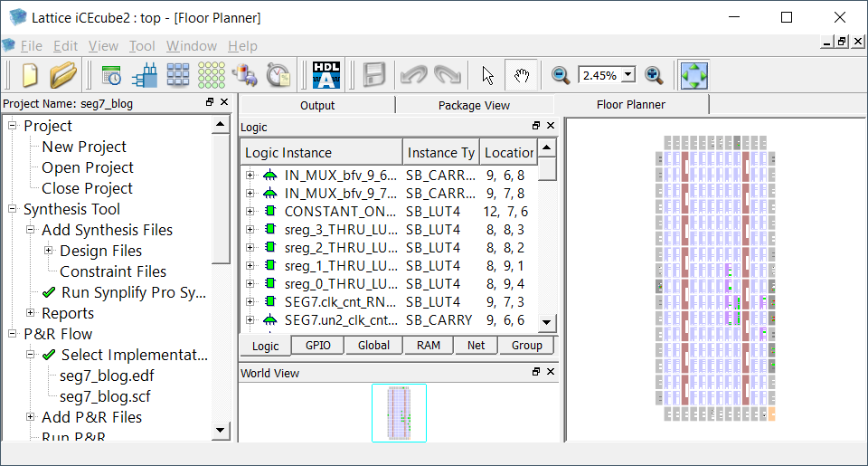Click the Zoom In magnifier icon
This screenshot has height=466, width=868.
click(654, 75)
